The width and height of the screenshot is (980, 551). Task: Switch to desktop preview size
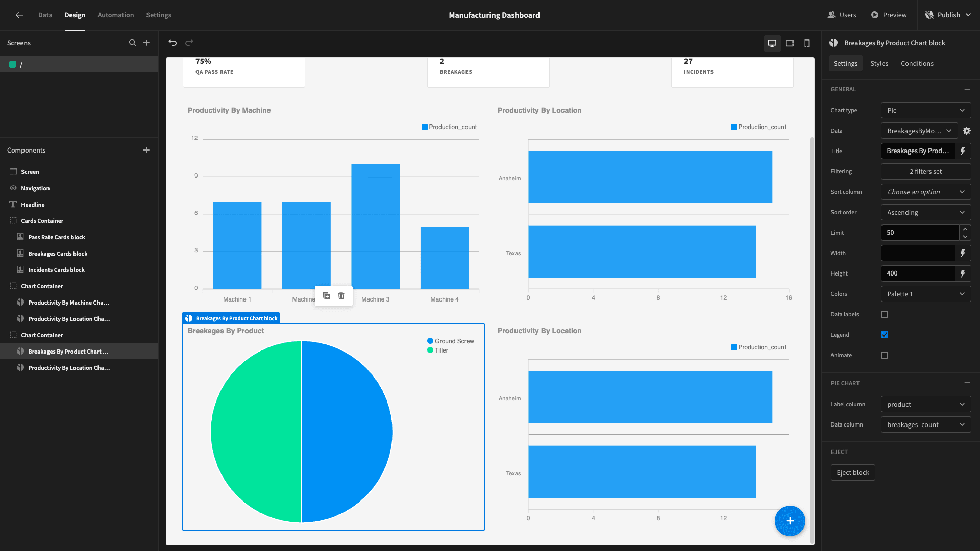[772, 43]
